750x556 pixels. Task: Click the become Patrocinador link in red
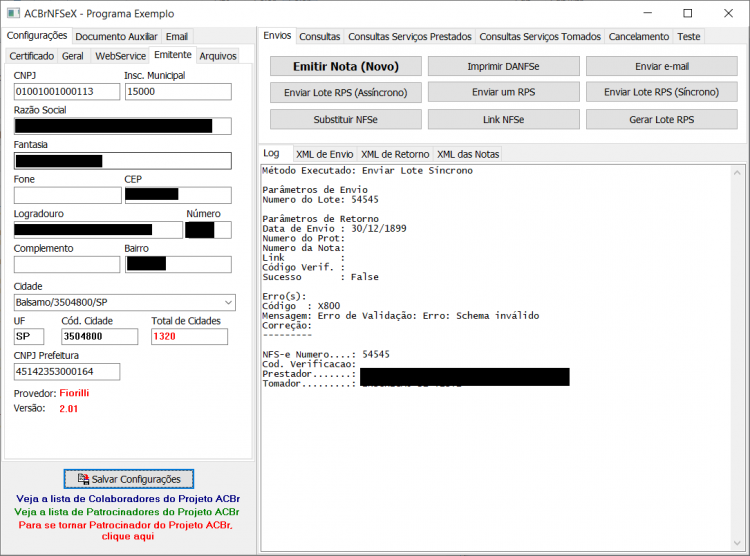coord(126,530)
